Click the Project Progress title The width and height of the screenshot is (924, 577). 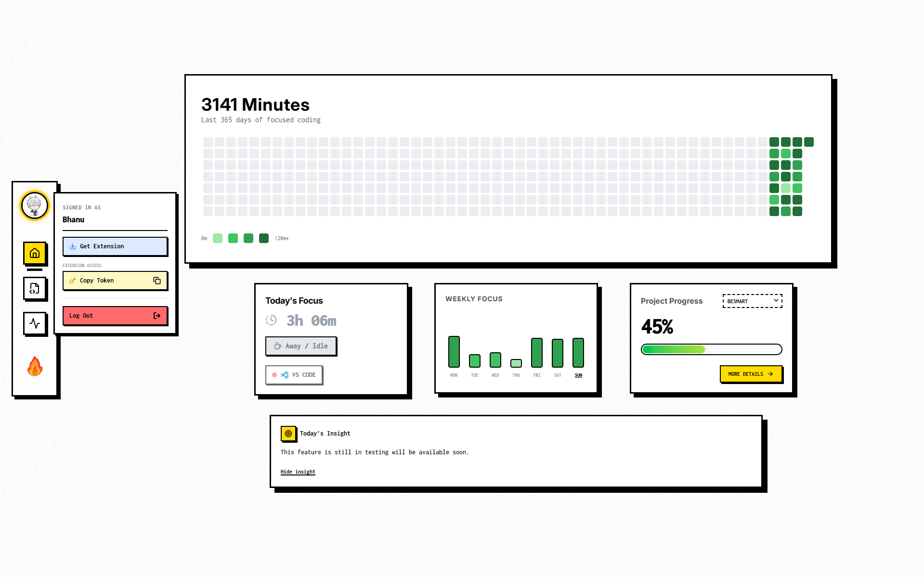671,301
